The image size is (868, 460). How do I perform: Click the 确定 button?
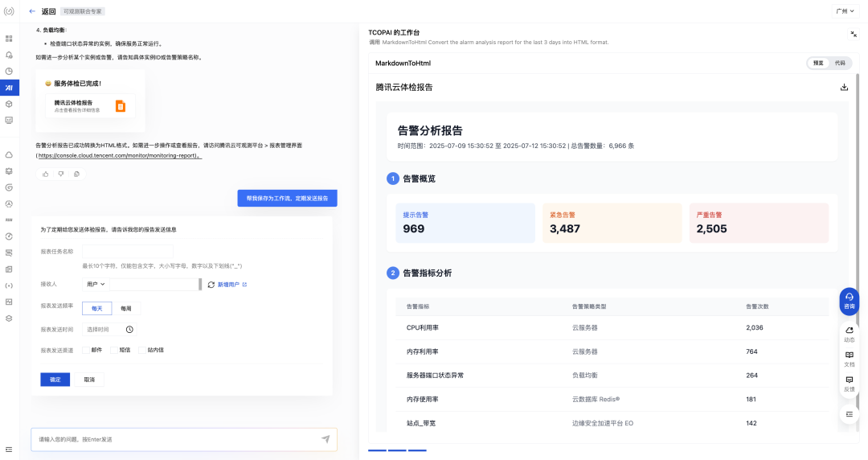pos(55,380)
